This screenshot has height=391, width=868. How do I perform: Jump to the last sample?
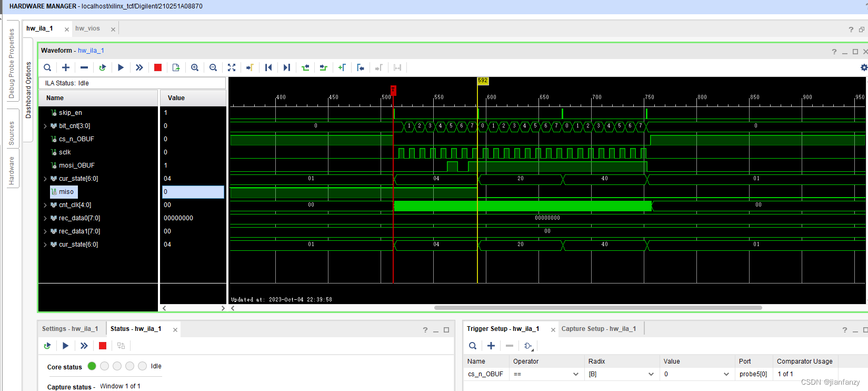287,67
